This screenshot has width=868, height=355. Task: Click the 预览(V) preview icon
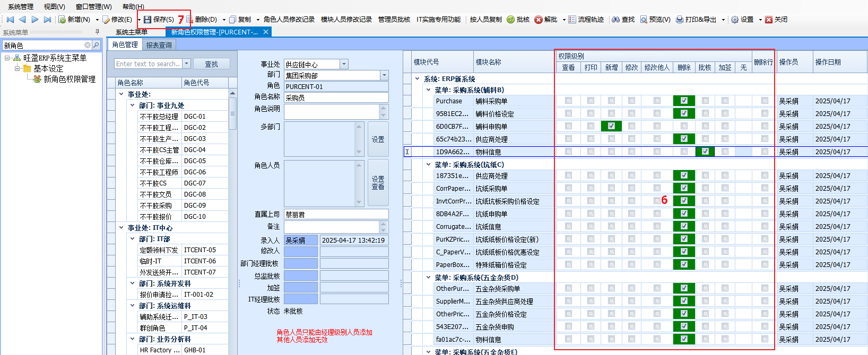point(644,20)
